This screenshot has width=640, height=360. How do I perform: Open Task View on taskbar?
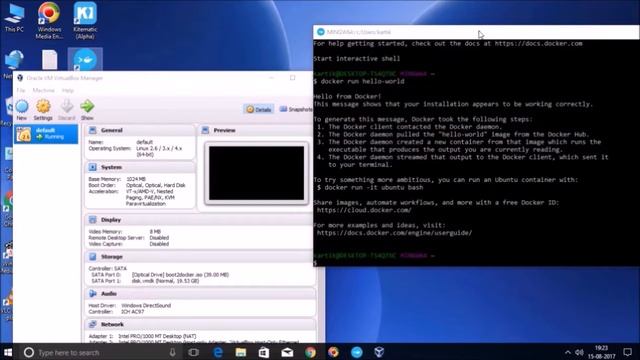pyautogui.click(x=193, y=352)
